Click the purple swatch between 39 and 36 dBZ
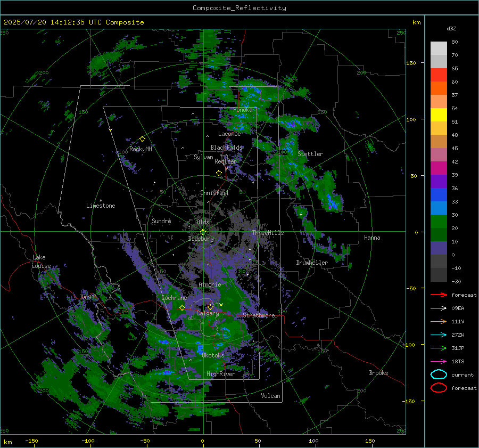Viewport: 479px width, 448px height. pos(439,182)
